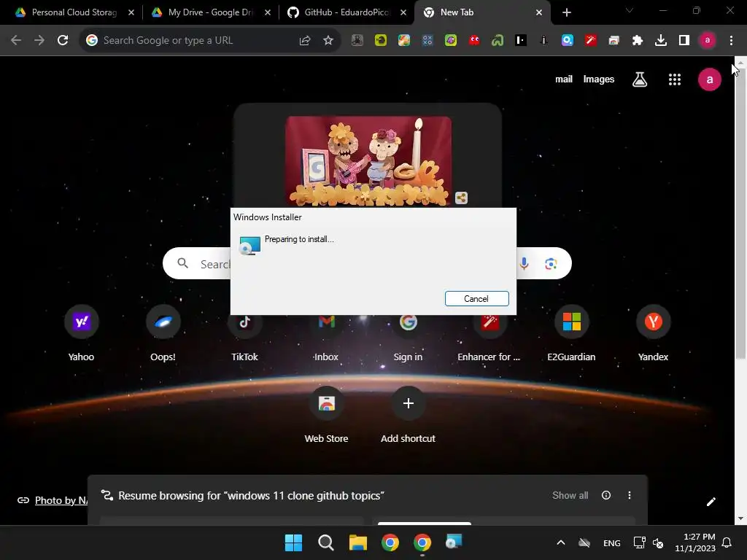Switch to the GitHub - EduardoPico tab
The width and height of the screenshot is (747, 560).
pos(347,12)
